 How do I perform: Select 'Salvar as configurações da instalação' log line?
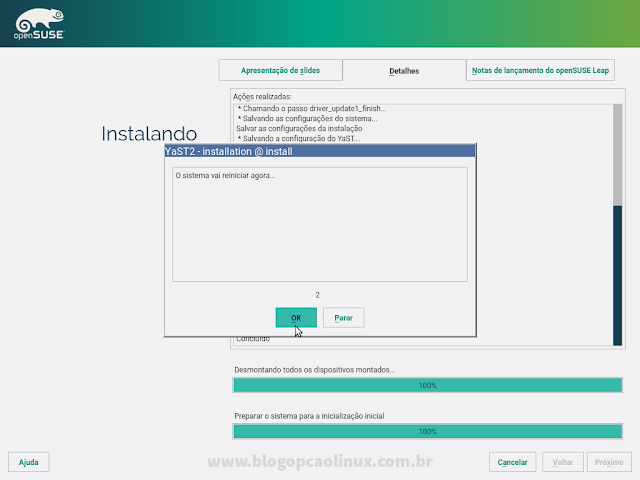(299, 129)
